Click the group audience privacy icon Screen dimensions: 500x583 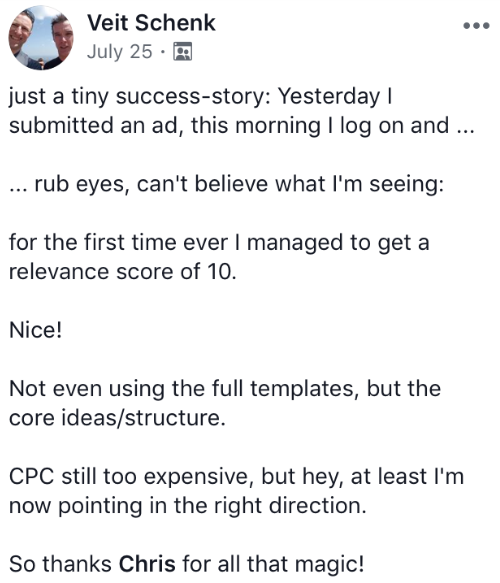183,51
